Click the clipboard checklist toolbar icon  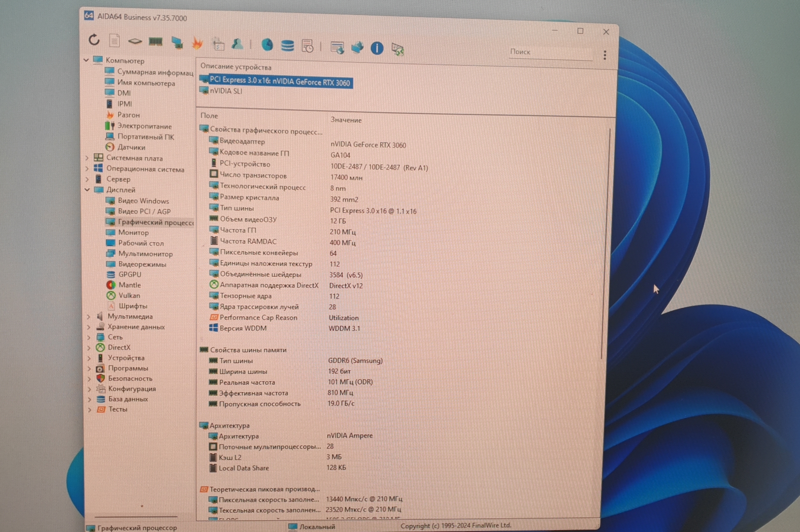(218, 44)
